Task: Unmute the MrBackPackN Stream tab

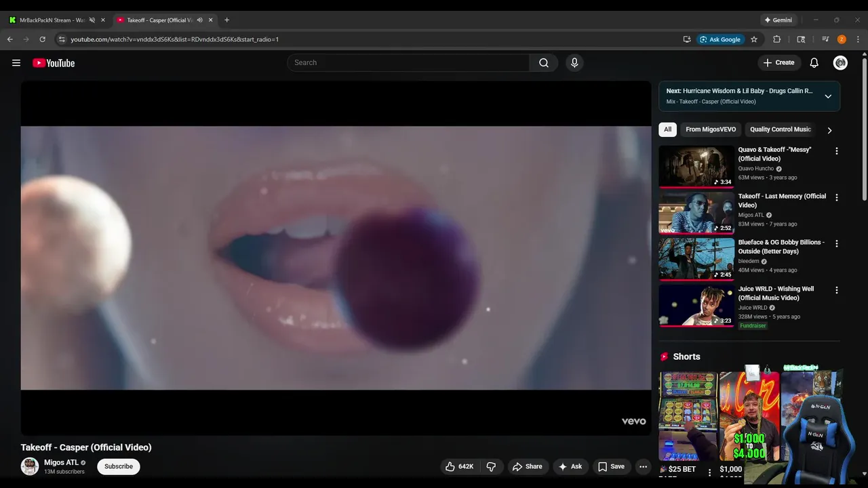Action: (x=92, y=20)
